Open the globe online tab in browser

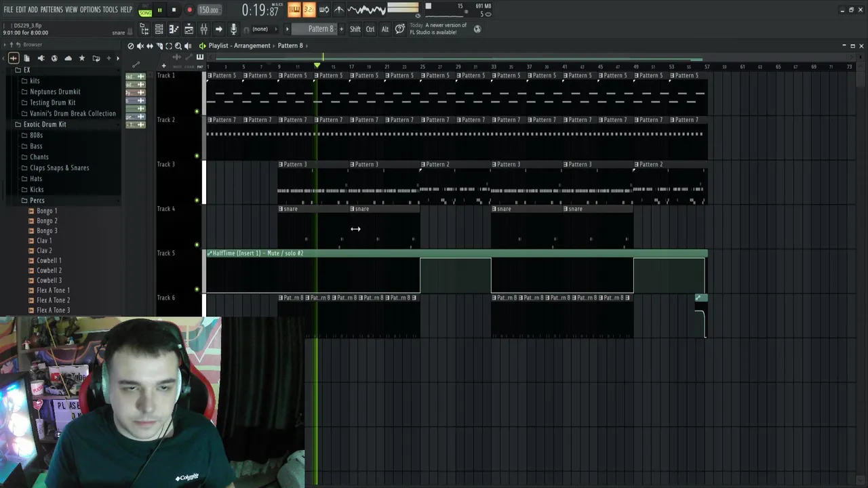[x=54, y=58]
